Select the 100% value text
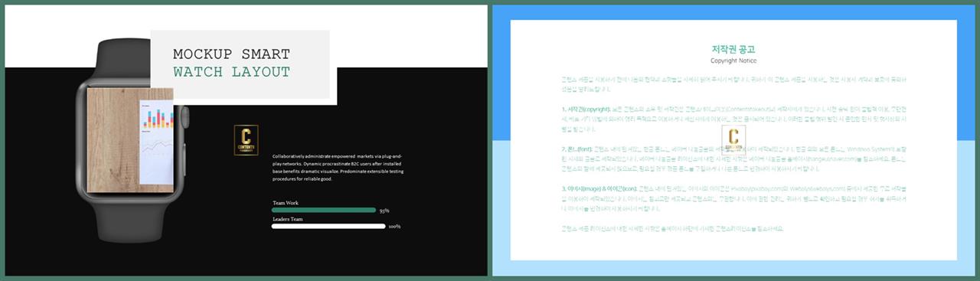 pyautogui.click(x=394, y=227)
